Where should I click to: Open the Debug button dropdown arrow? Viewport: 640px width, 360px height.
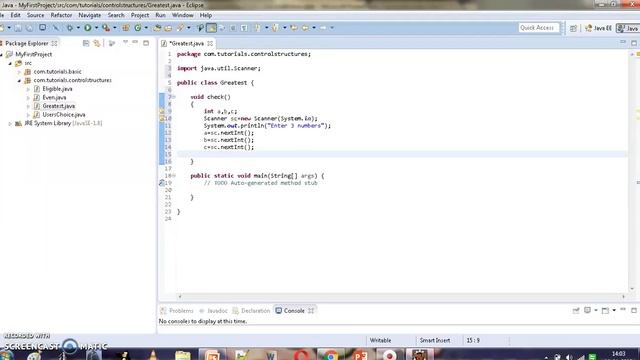[78, 28]
